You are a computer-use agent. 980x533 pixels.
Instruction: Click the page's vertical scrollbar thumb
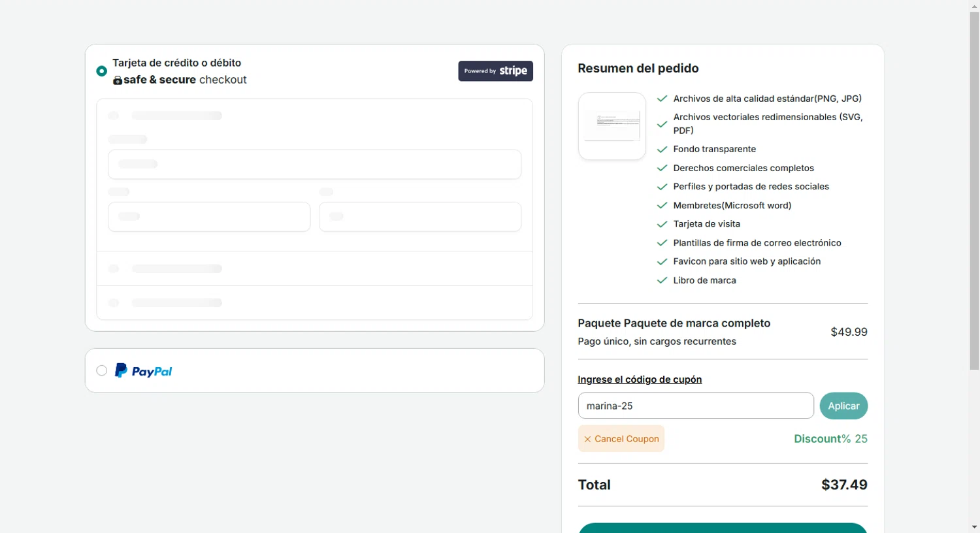(974, 189)
